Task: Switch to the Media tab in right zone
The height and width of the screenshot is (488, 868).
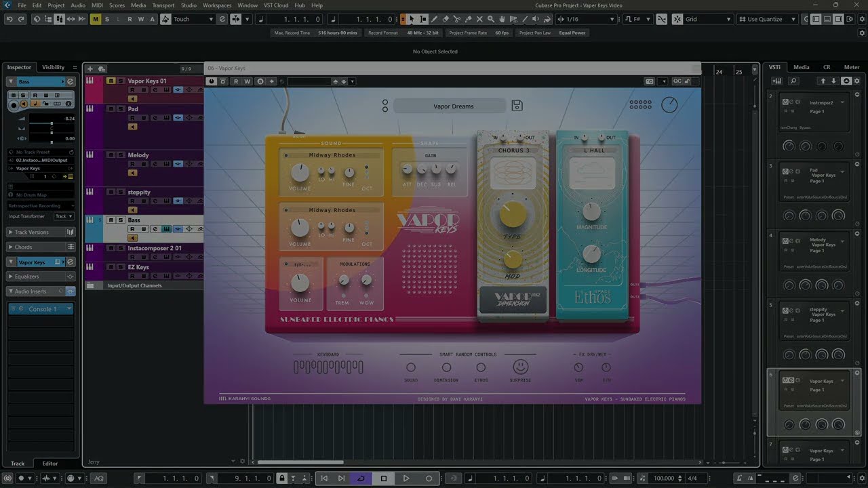Action: [x=802, y=67]
